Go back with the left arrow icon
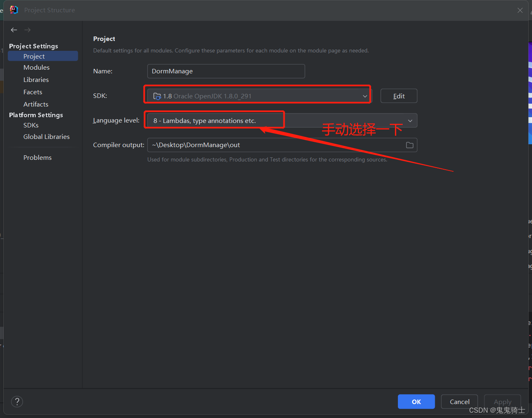Viewport: 532px width, 418px height. 14,30
